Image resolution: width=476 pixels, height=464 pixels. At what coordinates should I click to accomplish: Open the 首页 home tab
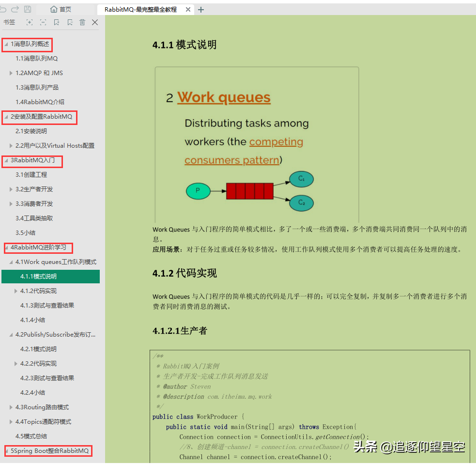tap(61, 9)
